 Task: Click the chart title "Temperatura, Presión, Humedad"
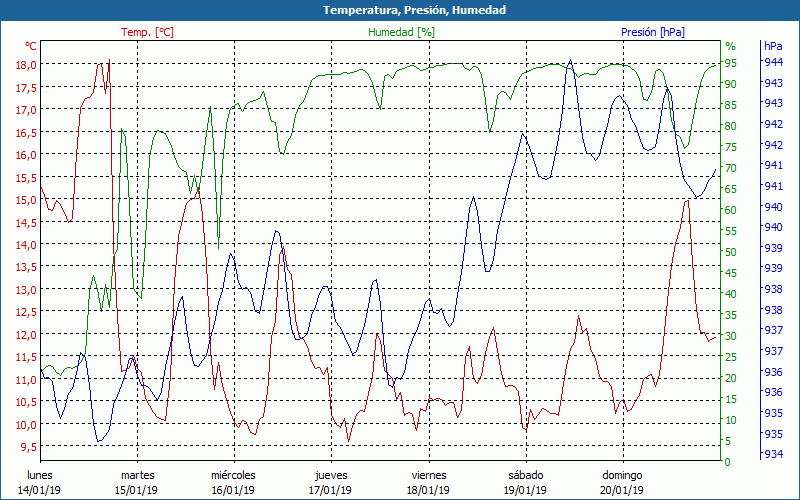tap(400, 10)
